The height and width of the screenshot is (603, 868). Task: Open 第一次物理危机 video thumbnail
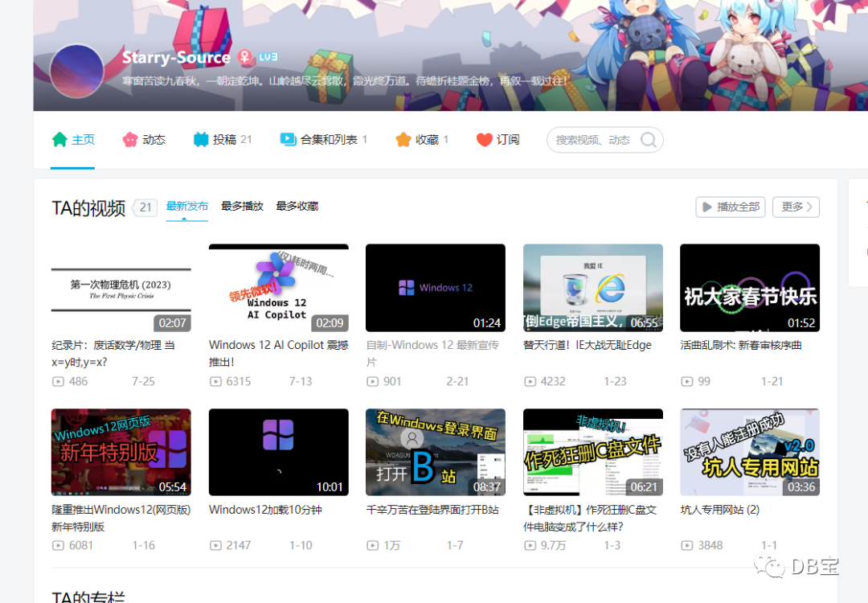[121, 288]
